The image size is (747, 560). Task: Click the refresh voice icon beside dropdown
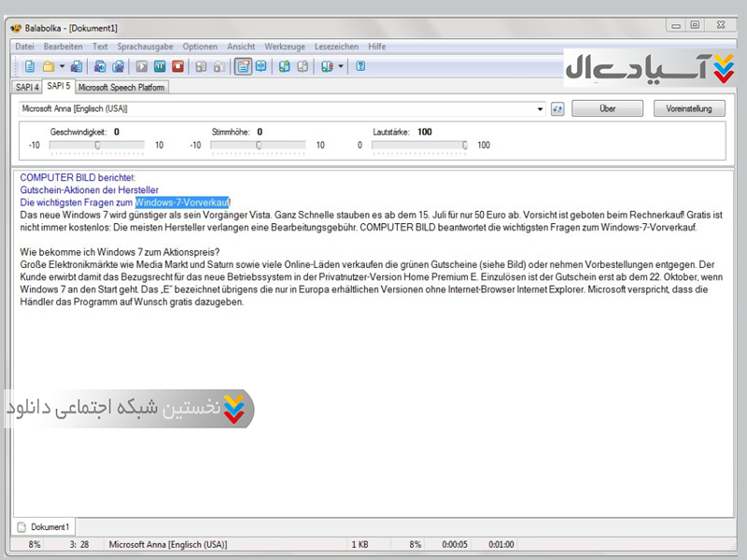[557, 109]
